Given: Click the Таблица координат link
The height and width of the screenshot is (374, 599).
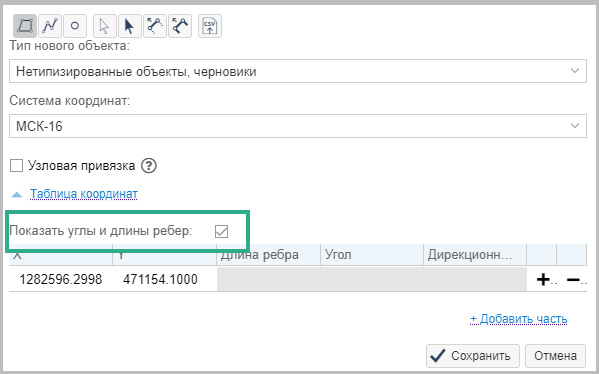Looking at the screenshot, I should pyautogui.click(x=84, y=194).
